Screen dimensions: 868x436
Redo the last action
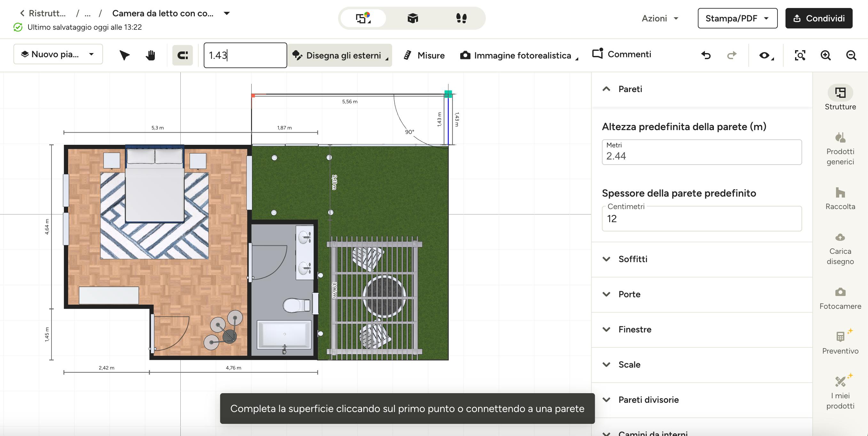point(731,55)
